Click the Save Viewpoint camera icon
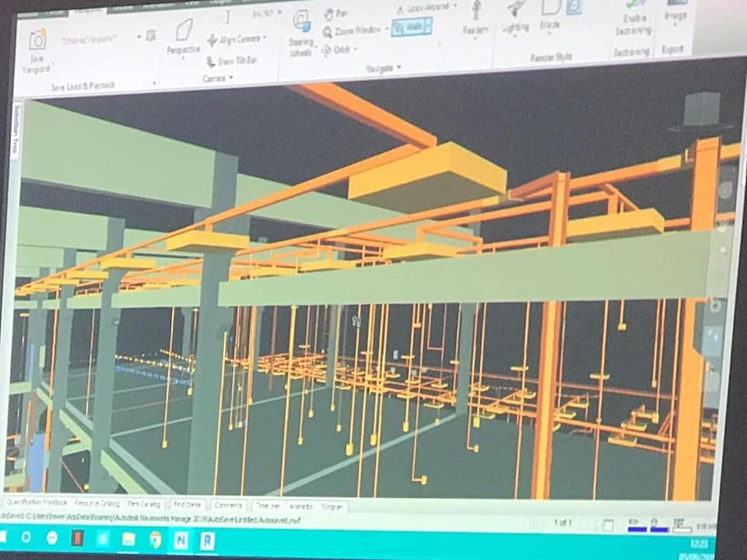Viewport: 747px width, 560px height. [37, 40]
